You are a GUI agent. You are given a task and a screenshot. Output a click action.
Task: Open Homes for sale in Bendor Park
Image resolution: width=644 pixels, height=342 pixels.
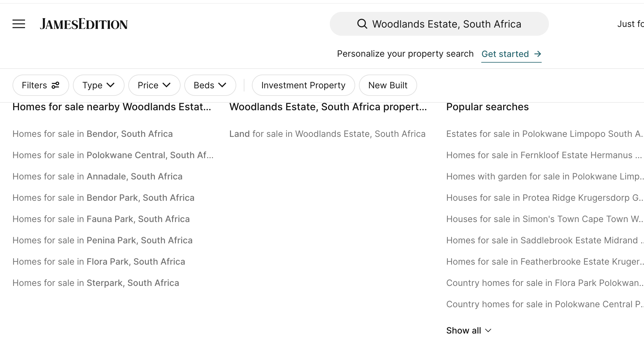pos(103,198)
